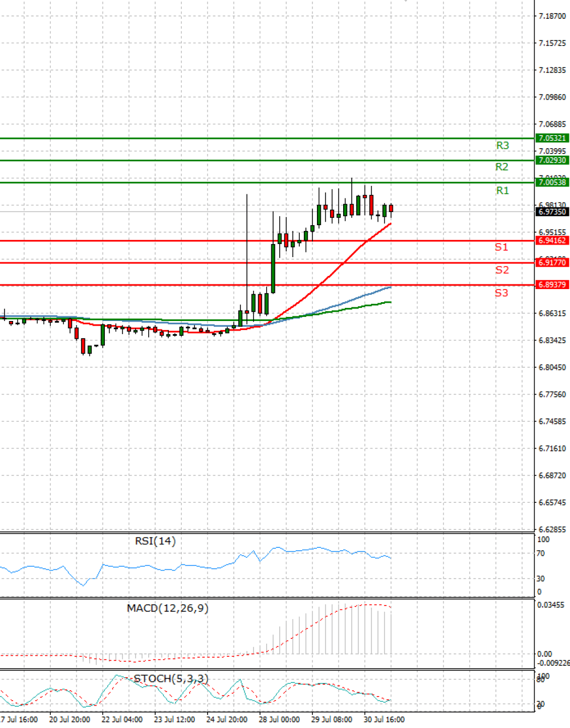The image size is (570, 728).
Task: Click the 6.65745 price axis value
Action: click(552, 502)
